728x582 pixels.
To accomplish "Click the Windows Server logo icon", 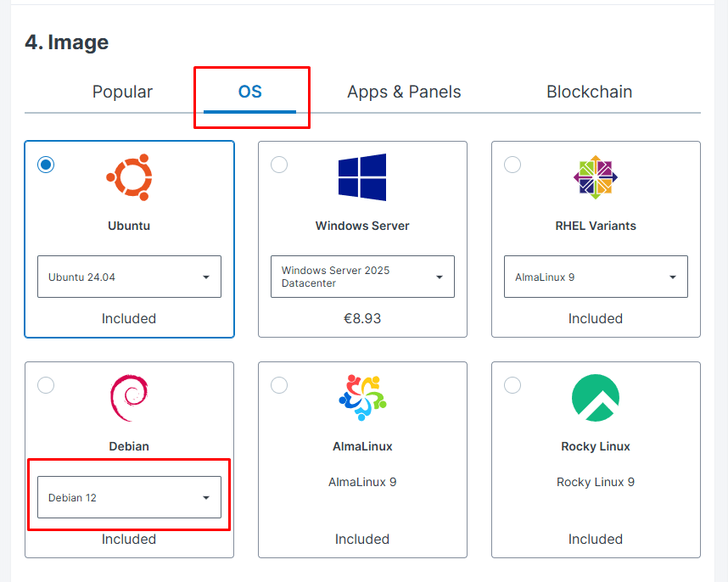I will [362, 177].
